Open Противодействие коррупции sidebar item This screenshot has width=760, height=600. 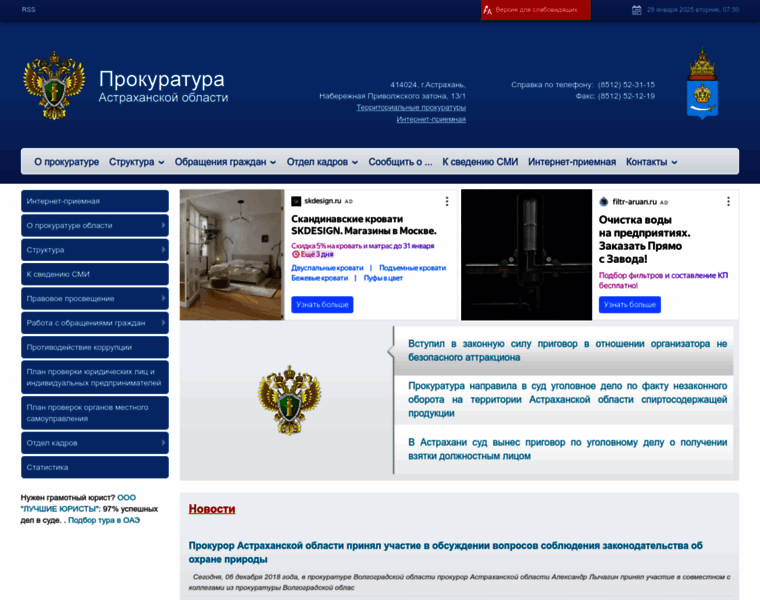click(95, 347)
